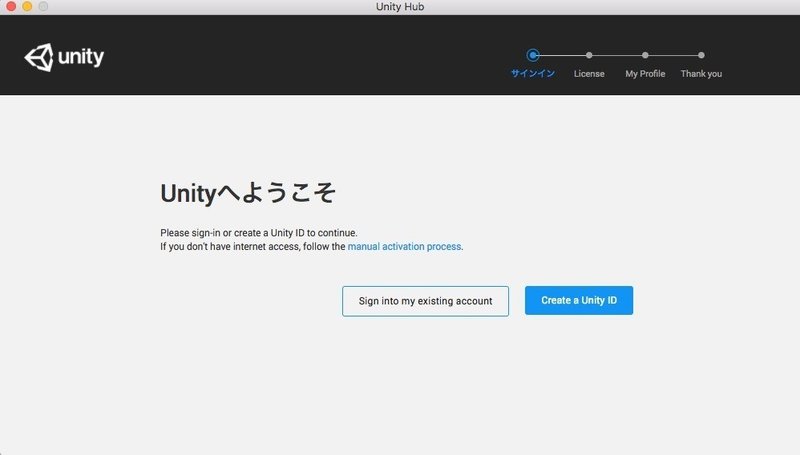
Task: Close the Unity Hub window
Action: (x=11, y=6)
